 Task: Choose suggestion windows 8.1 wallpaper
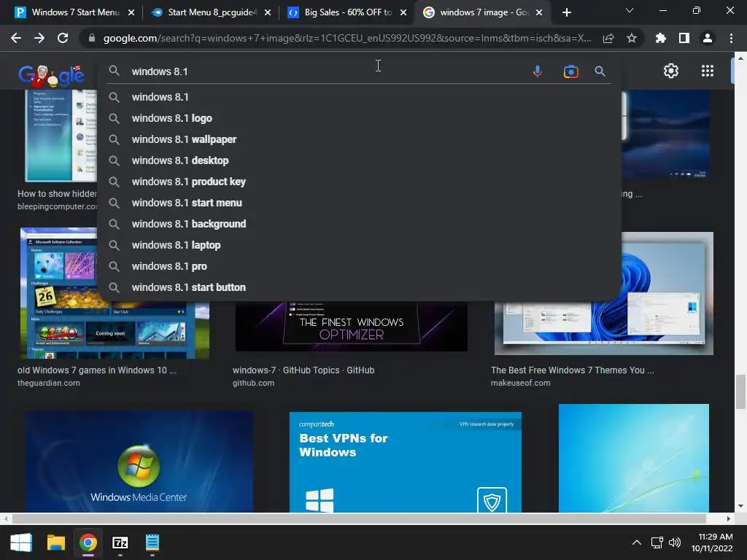(x=359, y=139)
